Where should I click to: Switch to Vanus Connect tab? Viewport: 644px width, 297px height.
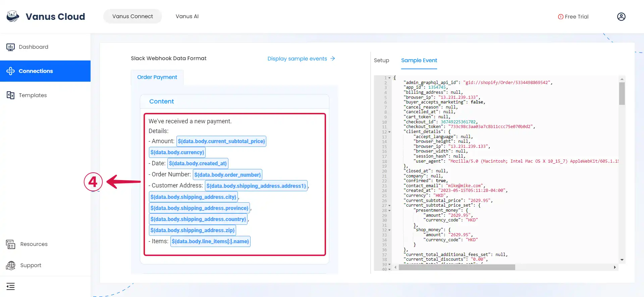(x=132, y=16)
